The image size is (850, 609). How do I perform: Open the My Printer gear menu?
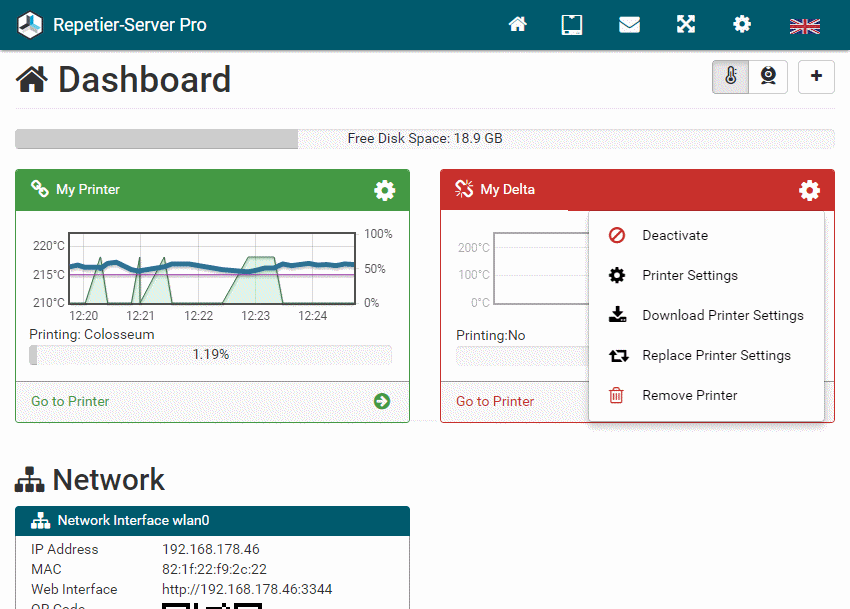(x=385, y=190)
